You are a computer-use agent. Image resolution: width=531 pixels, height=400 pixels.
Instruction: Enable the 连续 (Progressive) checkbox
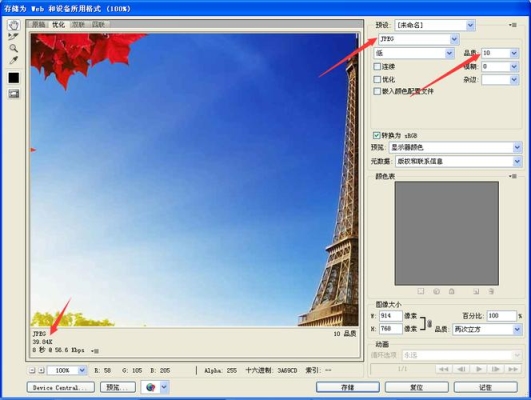[x=377, y=67]
